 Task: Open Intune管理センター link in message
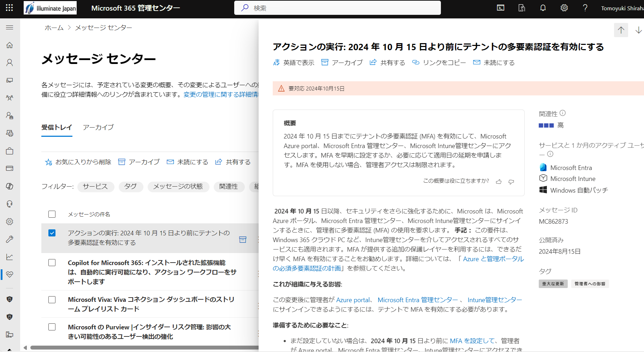pyautogui.click(x=495, y=300)
